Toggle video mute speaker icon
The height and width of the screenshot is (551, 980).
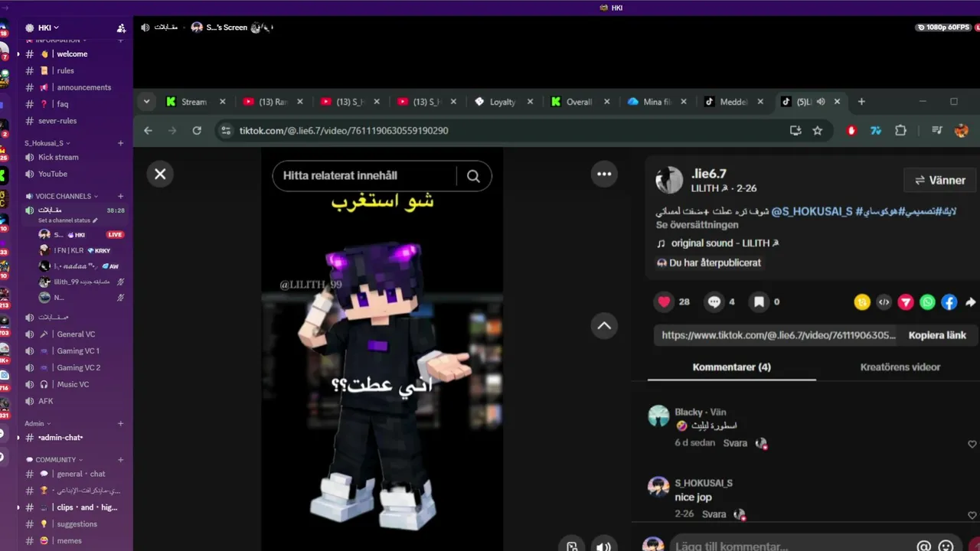[604, 546]
